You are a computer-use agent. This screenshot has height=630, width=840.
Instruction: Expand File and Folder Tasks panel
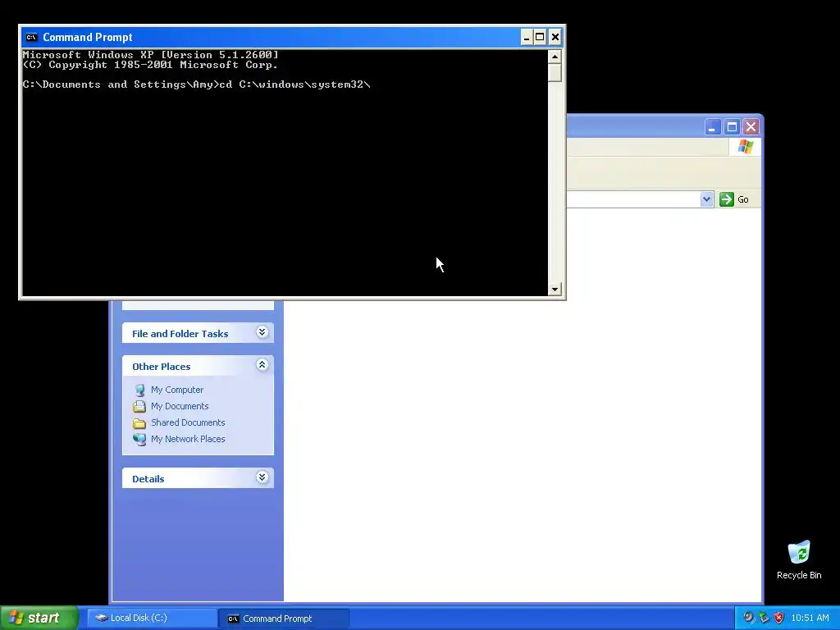(x=262, y=332)
